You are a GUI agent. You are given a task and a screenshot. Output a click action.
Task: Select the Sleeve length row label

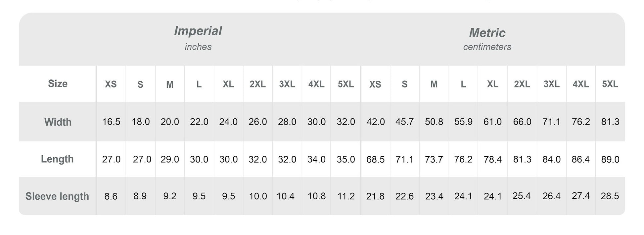[x=57, y=196]
